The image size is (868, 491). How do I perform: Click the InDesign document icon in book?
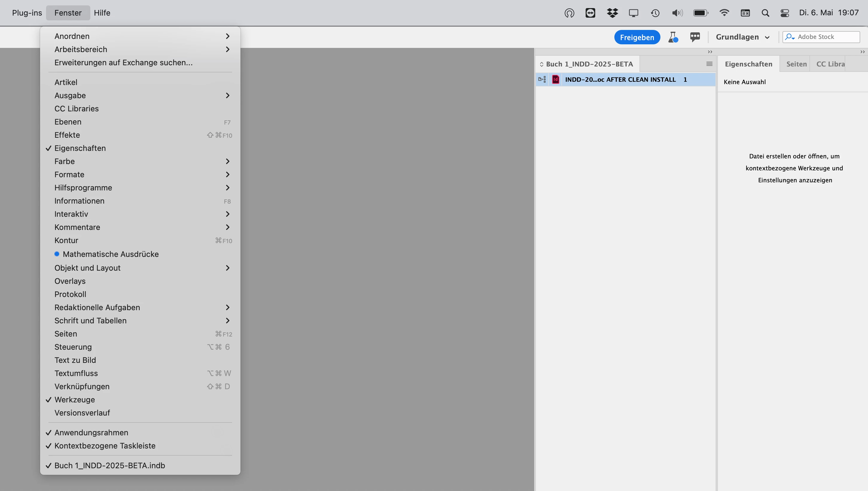pyautogui.click(x=556, y=80)
